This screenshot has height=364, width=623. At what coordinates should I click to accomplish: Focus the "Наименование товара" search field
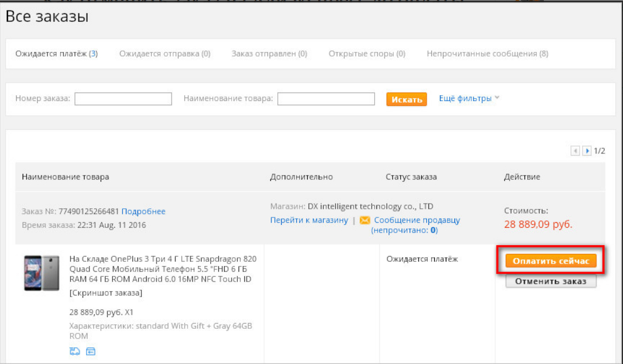coord(326,99)
